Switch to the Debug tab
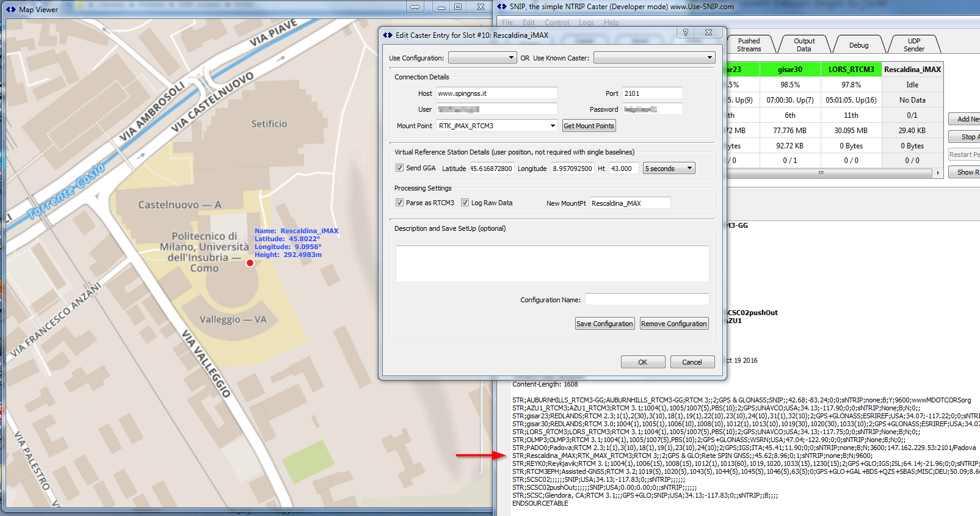This screenshot has width=980, height=516. [858, 45]
